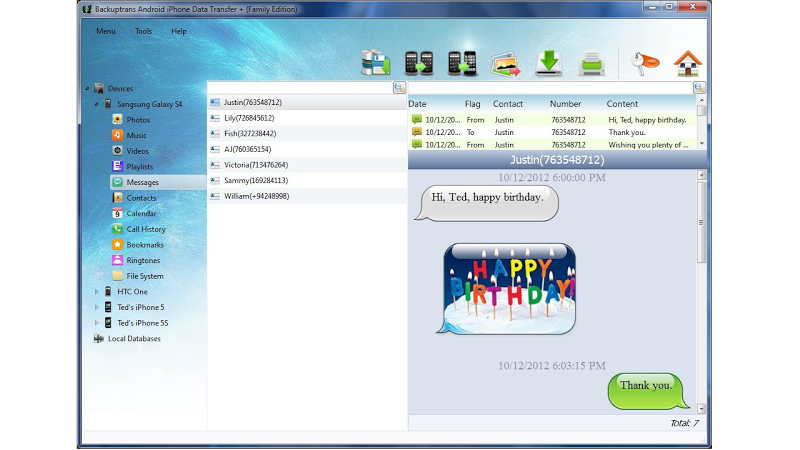Image resolution: width=800 pixels, height=450 pixels.
Task: Select contact Sammy(169284113)
Action: click(x=307, y=180)
